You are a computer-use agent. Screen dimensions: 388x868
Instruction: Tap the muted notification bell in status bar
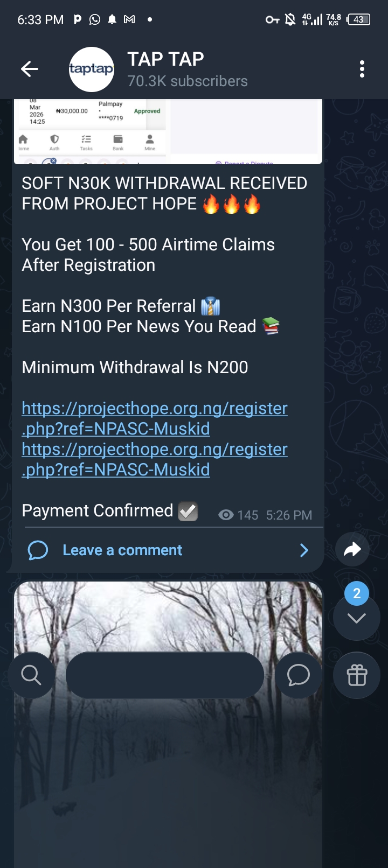(x=290, y=20)
